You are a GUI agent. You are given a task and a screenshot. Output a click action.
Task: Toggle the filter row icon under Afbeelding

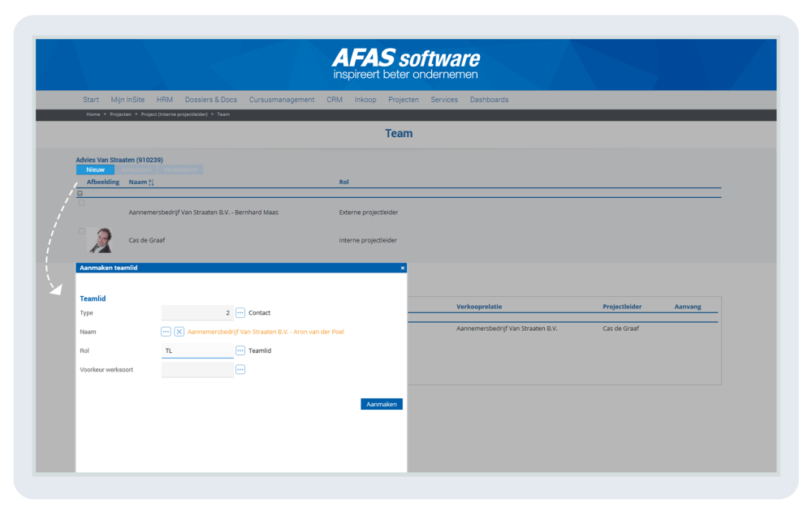(x=80, y=194)
